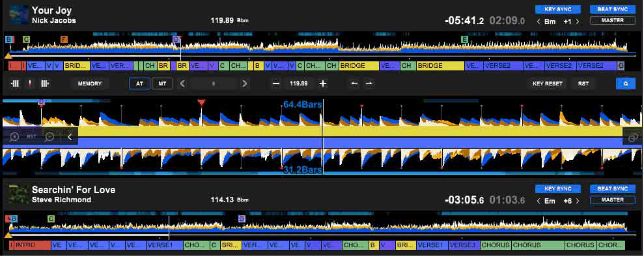This screenshot has height=257, width=644.
Task: Select the red INTRO phrase segment
Action: click(33, 245)
